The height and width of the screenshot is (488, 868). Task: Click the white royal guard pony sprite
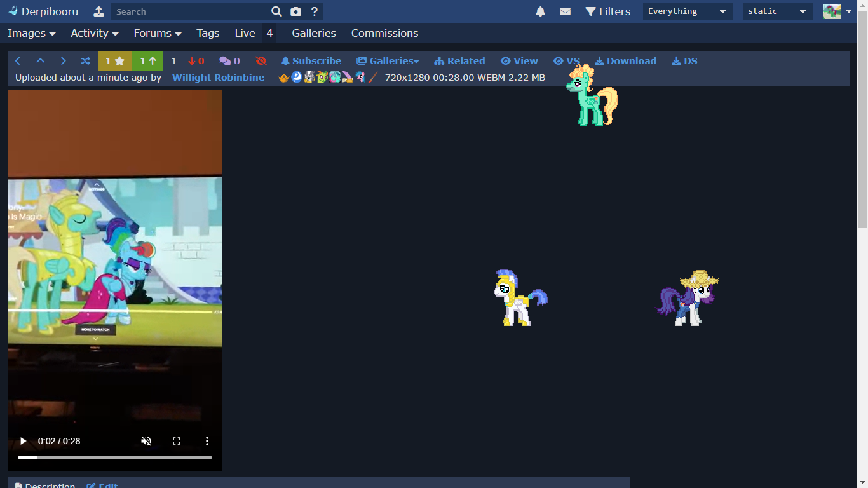click(x=520, y=298)
